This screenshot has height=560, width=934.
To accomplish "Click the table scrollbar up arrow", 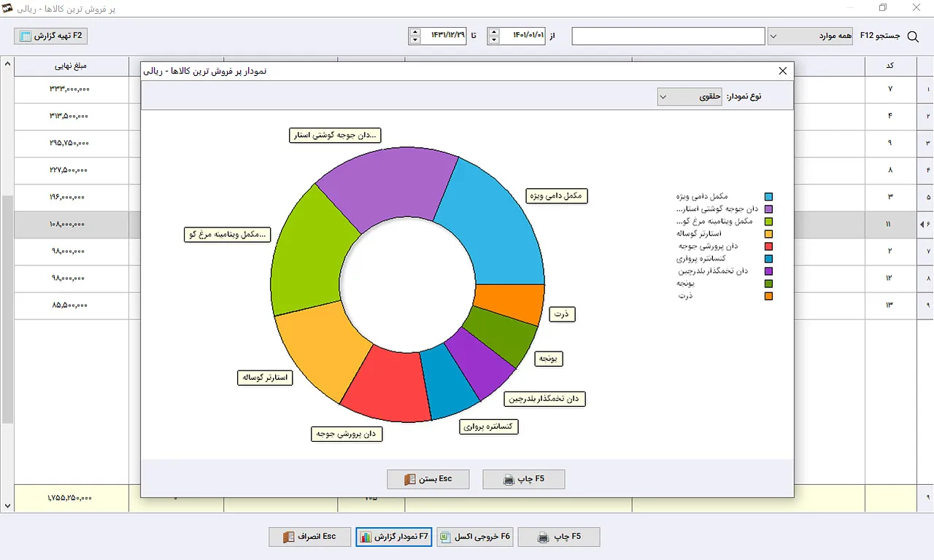I will click(7, 63).
